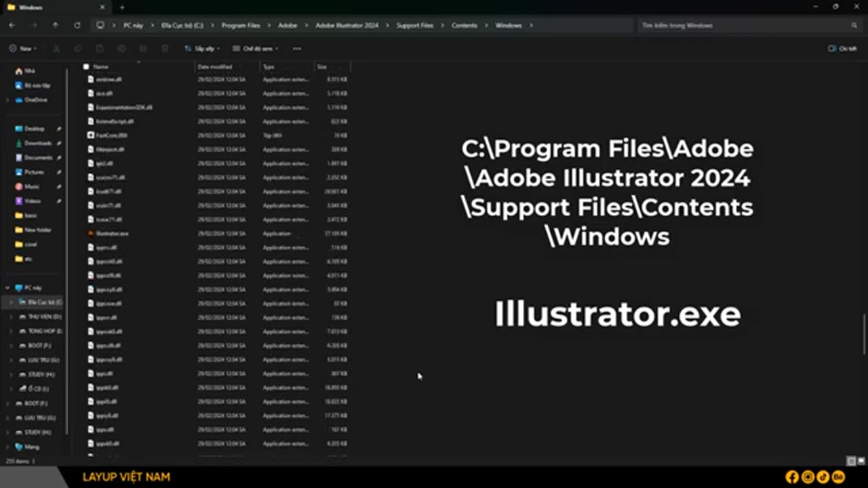The image size is (868, 488).
Task: Navigate to Program Files breadcrumb
Action: [241, 25]
